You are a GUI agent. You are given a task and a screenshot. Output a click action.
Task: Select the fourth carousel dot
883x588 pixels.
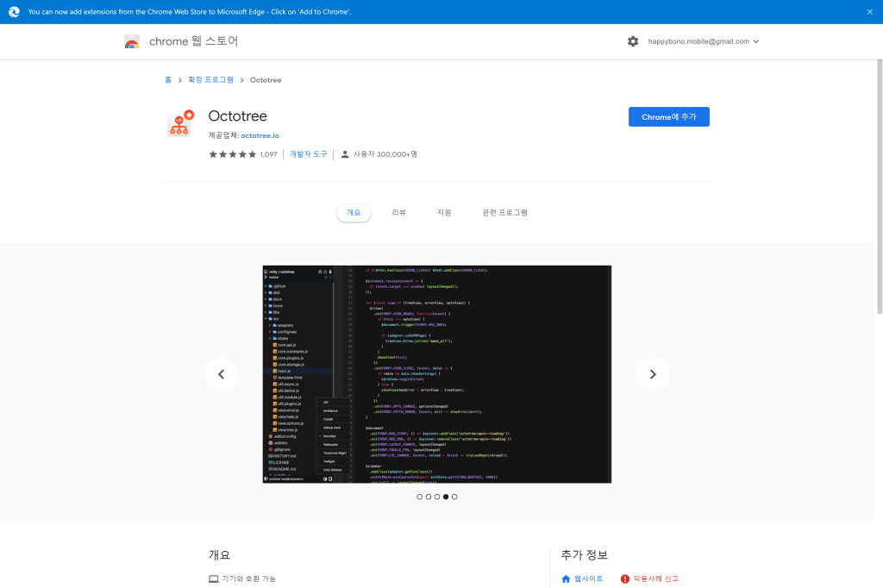[446, 497]
